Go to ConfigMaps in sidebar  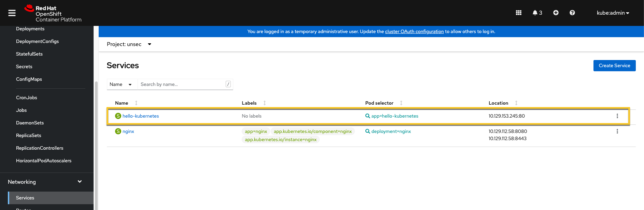pyautogui.click(x=29, y=79)
